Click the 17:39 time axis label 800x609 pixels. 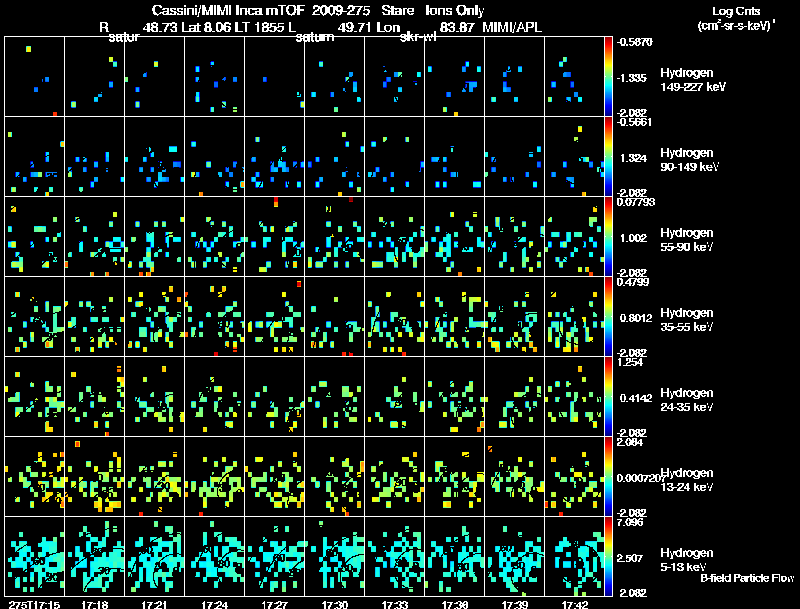point(514,605)
